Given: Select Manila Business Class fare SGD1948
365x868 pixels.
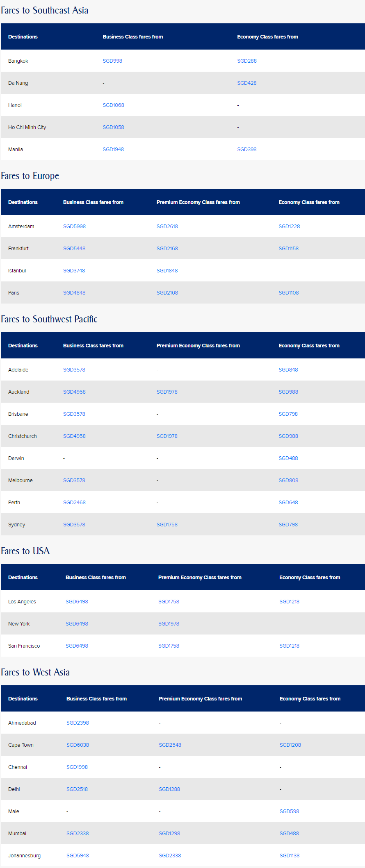Looking at the screenshot, I should click(x=113, y=150).
